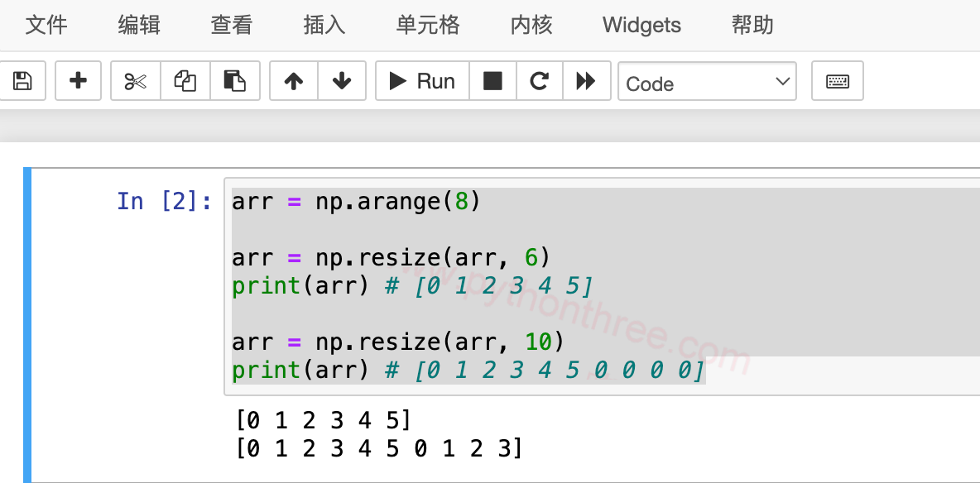Save the notebook using the save icon
Screen dimensions: 980x483
[x=23, y=80]
